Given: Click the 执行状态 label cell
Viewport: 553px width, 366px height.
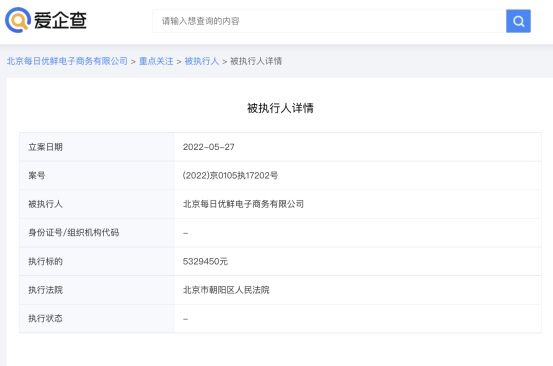Looking at the screenshot, I should 97,318.
